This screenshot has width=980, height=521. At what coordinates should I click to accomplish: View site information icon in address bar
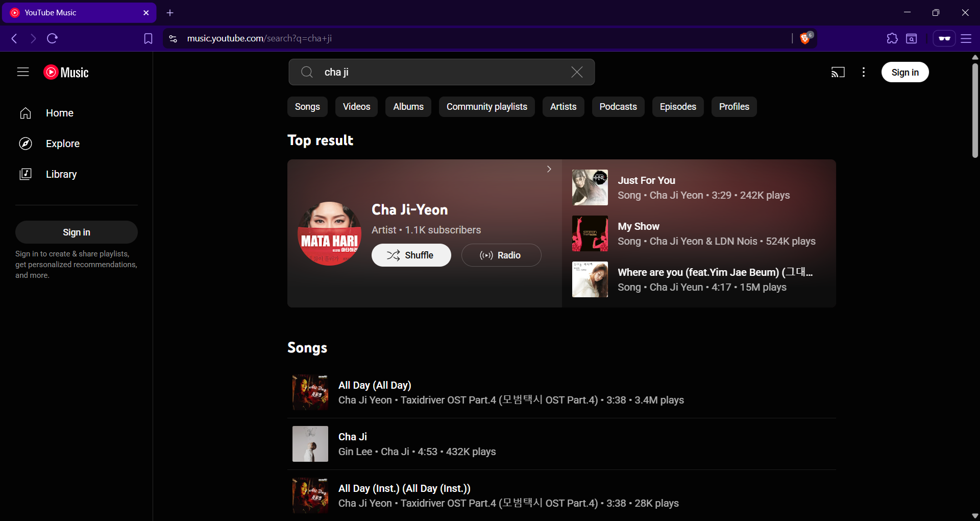tap(173, 38)
